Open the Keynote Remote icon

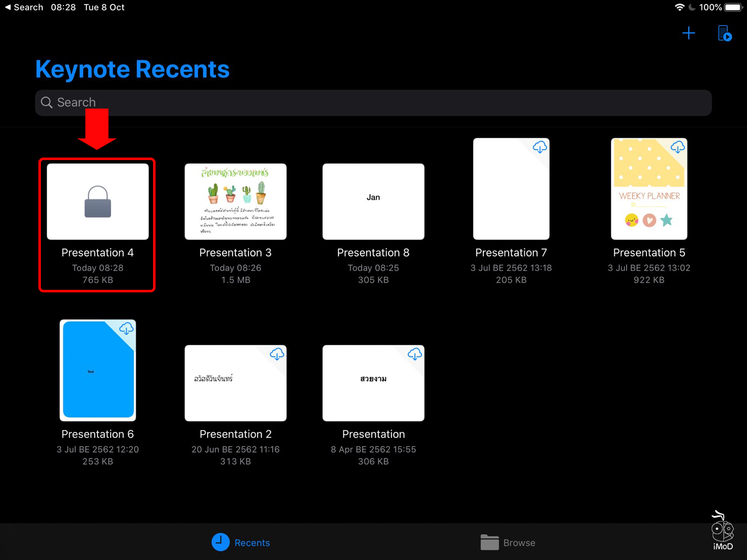(725, 34)
